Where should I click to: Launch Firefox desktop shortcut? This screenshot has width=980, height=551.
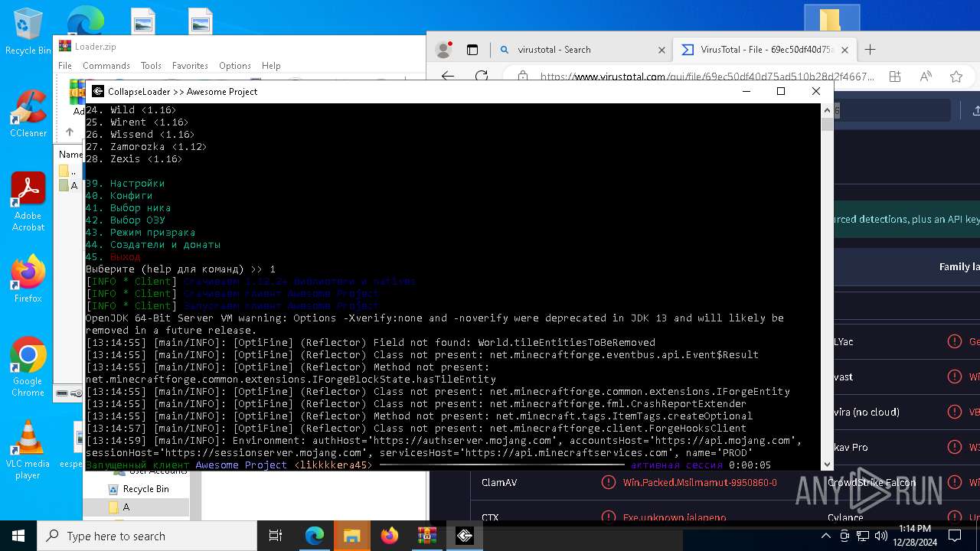(28, 278)
